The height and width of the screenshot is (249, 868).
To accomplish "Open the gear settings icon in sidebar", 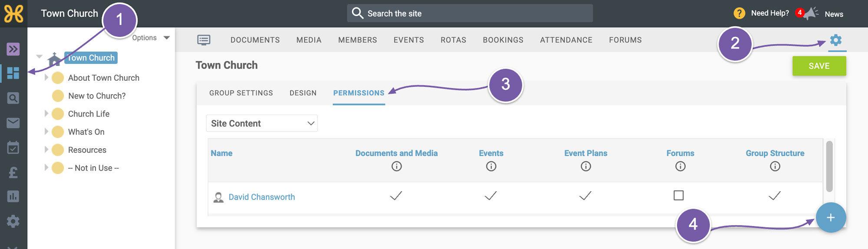I will [13, 221].
